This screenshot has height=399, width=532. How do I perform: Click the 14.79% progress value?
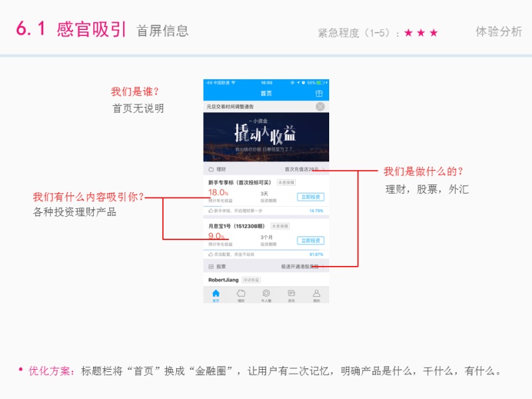tap(317, 211)
